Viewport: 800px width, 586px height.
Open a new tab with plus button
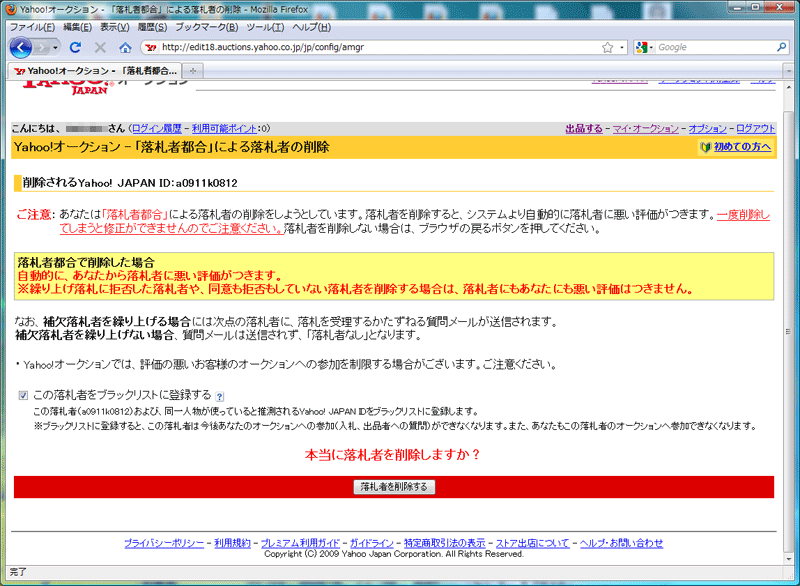pos(193,71)
